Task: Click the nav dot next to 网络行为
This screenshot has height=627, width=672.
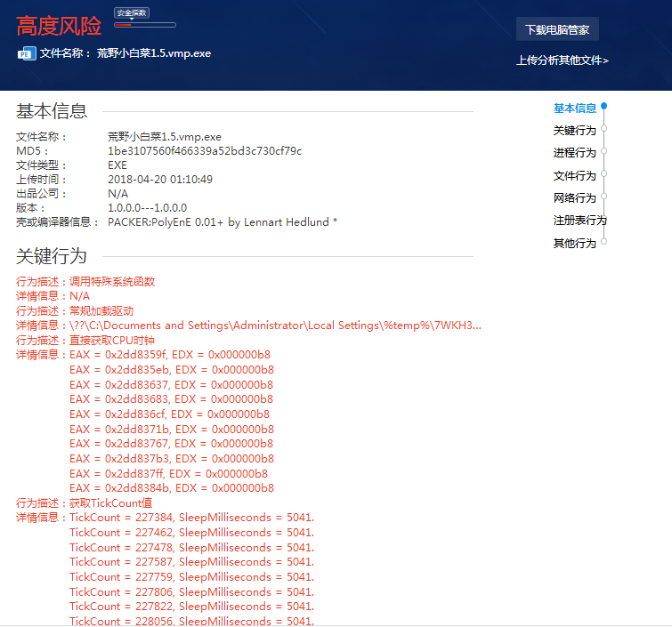Action: point(603,197)
